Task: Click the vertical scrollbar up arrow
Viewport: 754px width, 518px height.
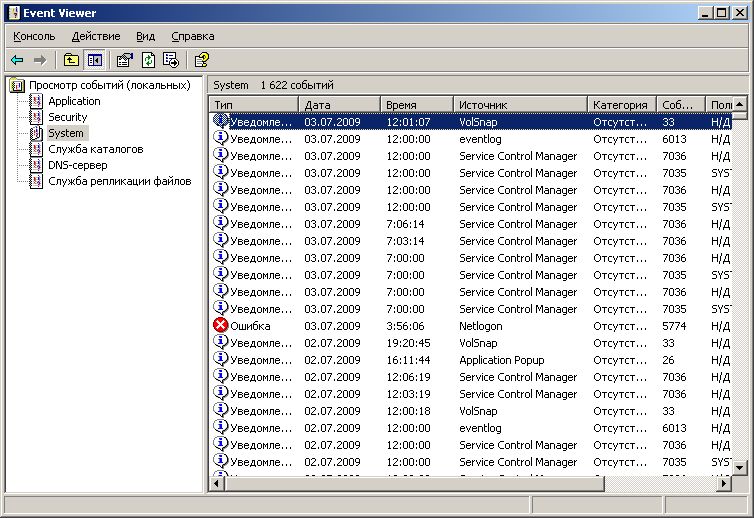Action: click(740, 104)
